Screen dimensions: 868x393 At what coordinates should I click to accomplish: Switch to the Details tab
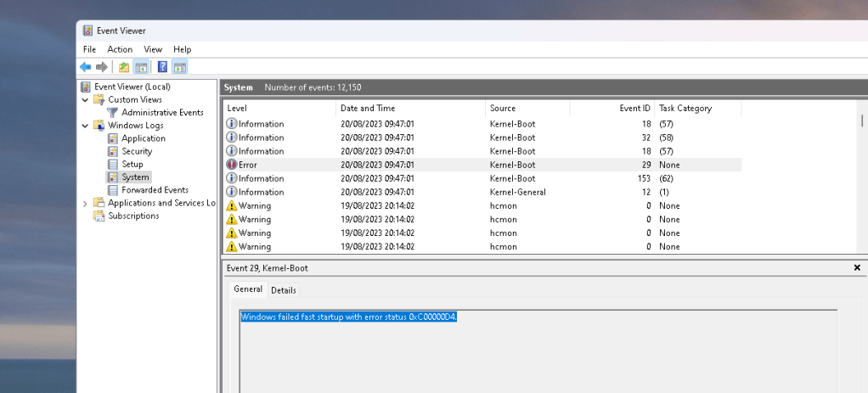coord(284,290)
